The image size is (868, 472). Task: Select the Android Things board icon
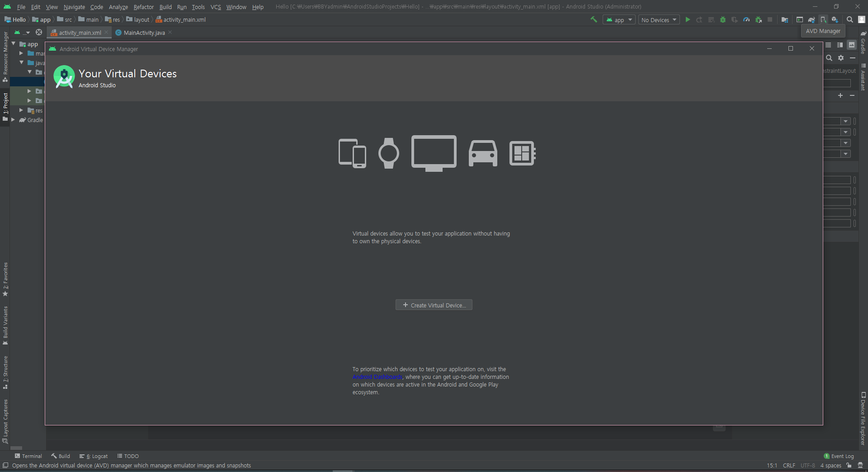pyautogui.click(x=523, y=153)
